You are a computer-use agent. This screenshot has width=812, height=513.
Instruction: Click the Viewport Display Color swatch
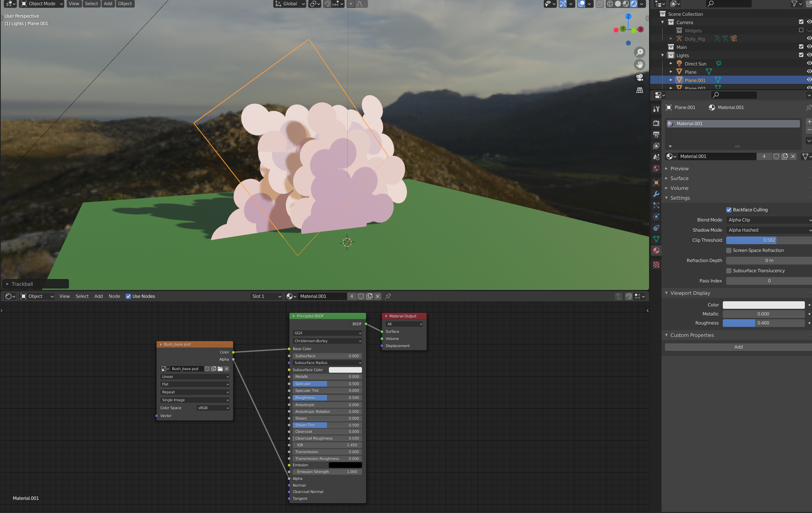click(763, 305)
